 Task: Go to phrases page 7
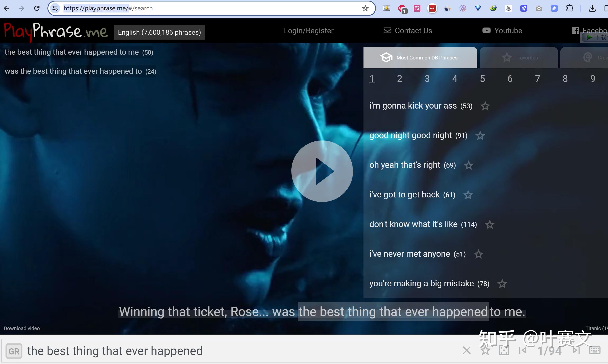pos(538,79)
